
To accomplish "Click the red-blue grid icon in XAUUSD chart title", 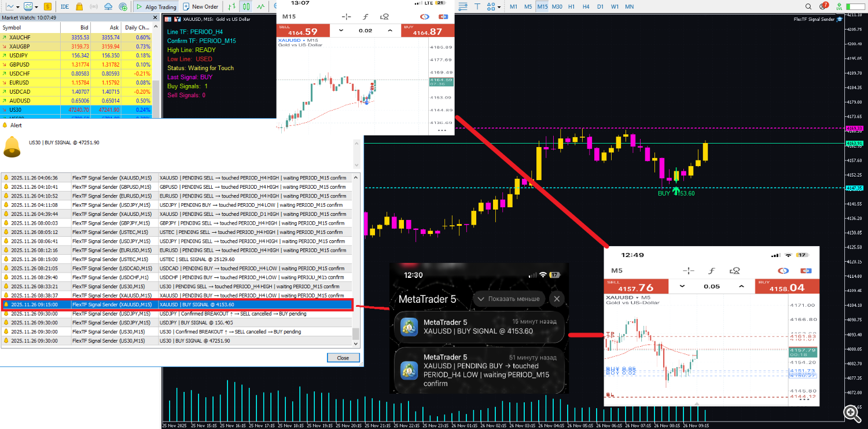I will pos(168,19).
